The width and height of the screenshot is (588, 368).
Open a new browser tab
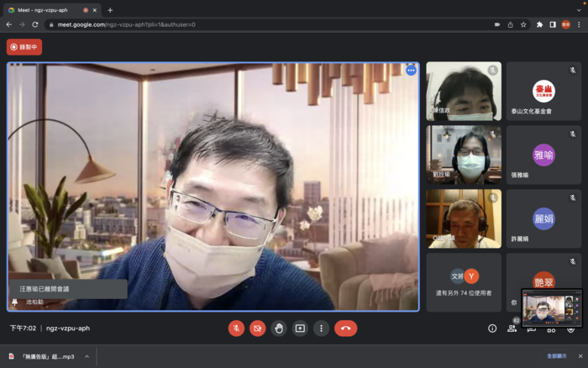point(110,9)
